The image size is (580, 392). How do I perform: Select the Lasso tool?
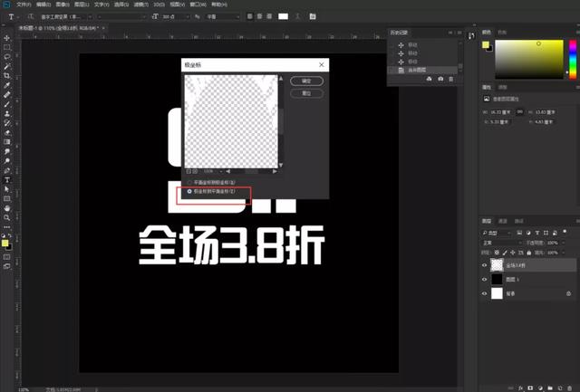[x=7, y=56]
